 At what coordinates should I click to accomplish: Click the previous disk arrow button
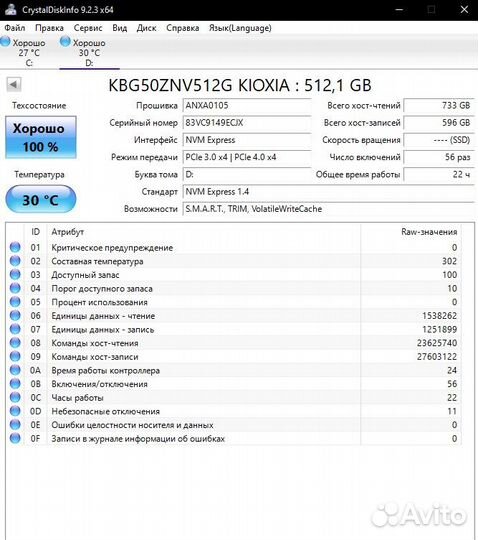coord(14,84)
